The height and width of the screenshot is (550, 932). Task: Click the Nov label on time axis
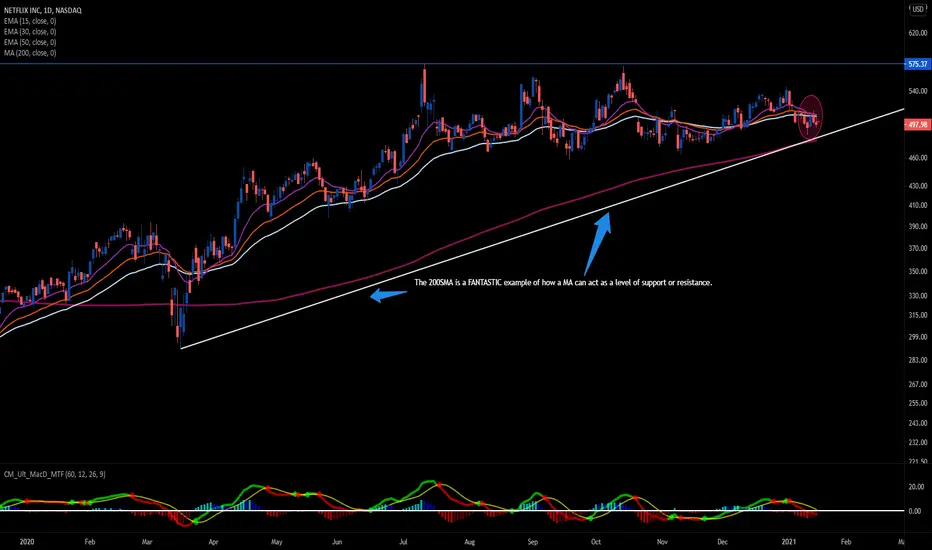click(x=662, y=542)
